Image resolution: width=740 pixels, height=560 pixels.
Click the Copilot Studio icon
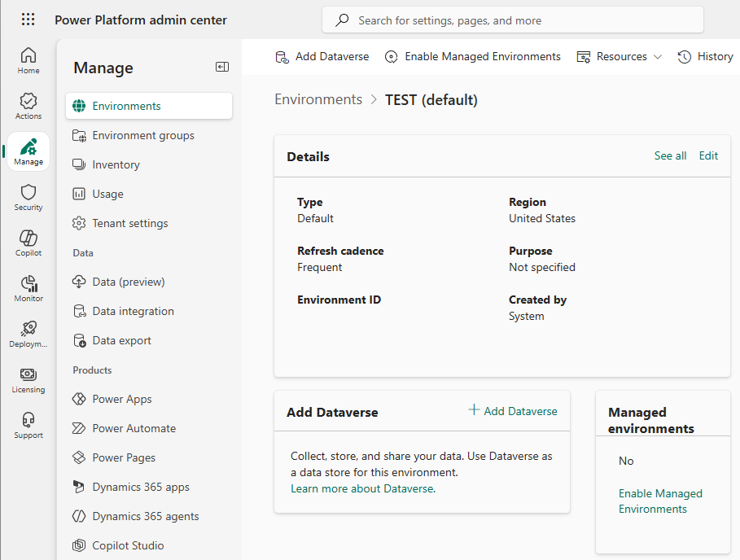(x=79, y=545)
